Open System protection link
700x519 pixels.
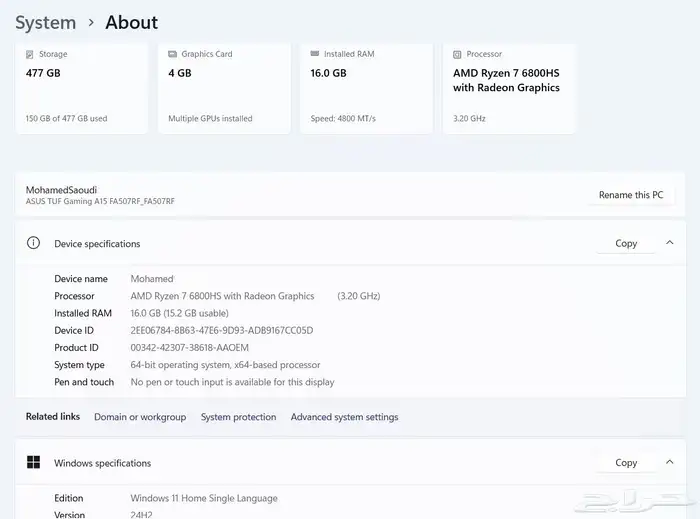pos(238,417)
